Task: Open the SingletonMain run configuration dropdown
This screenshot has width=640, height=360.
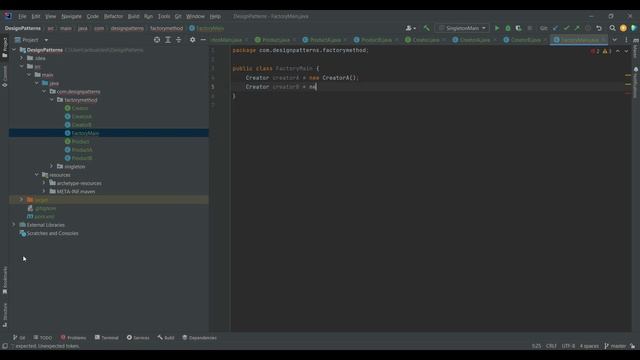Action: pos(462,28)
